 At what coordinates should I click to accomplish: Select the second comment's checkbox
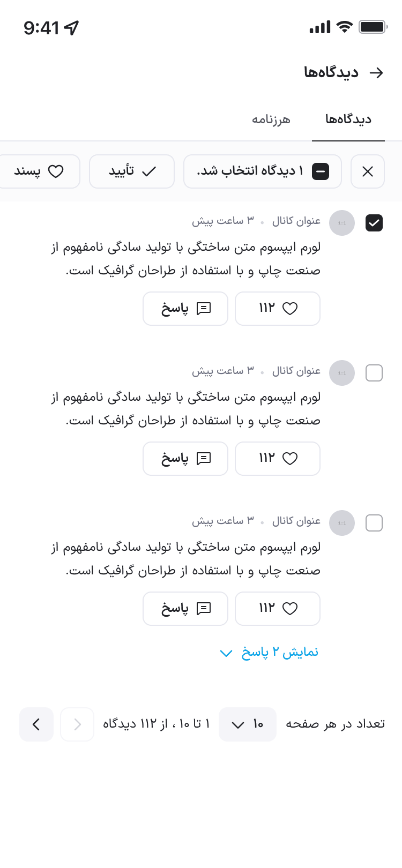(374, 373)
